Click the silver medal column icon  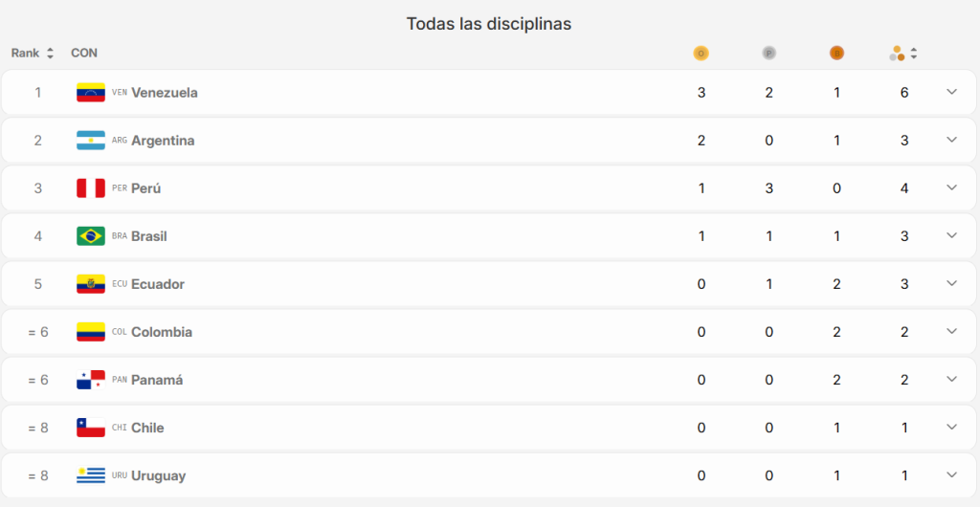(x=768, y=54)
